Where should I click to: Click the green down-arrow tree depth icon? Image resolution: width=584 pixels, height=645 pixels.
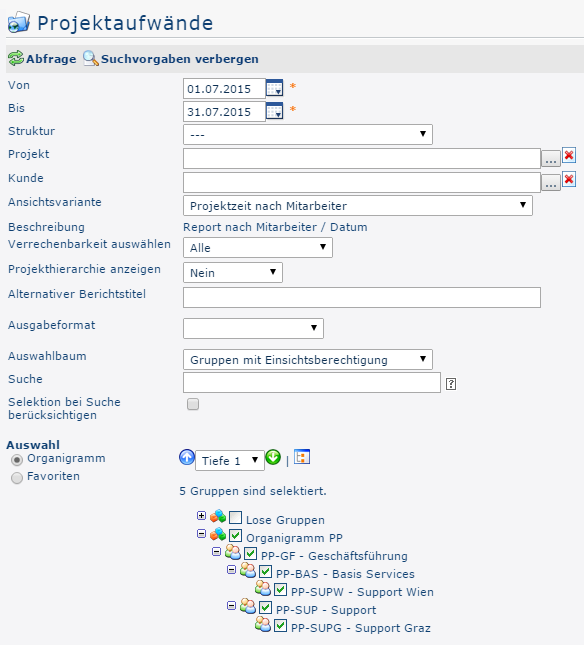(273, 457)
